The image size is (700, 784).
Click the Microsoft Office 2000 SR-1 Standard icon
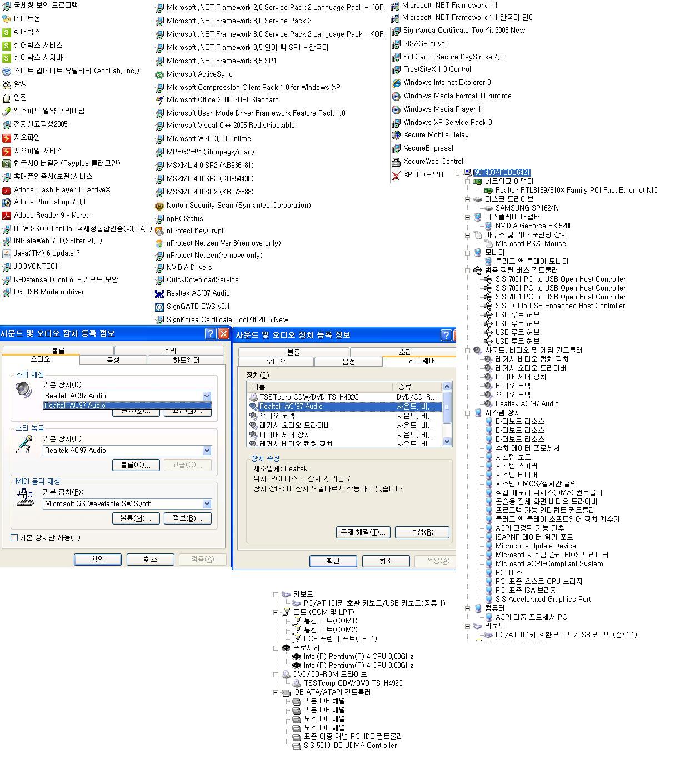(159, 100)
